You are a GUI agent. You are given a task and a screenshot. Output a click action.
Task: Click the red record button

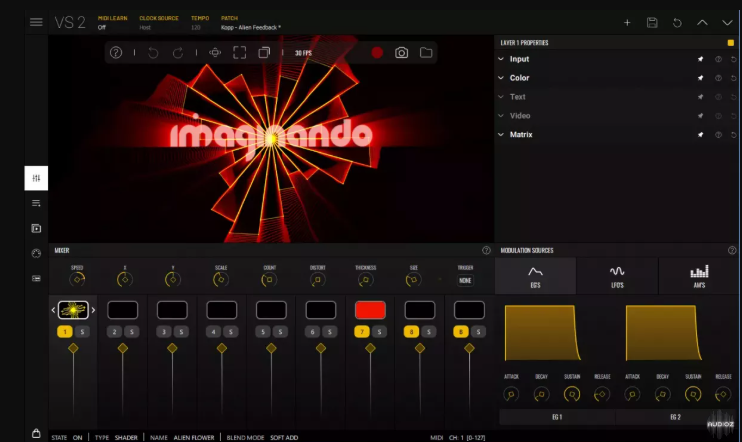377,52
